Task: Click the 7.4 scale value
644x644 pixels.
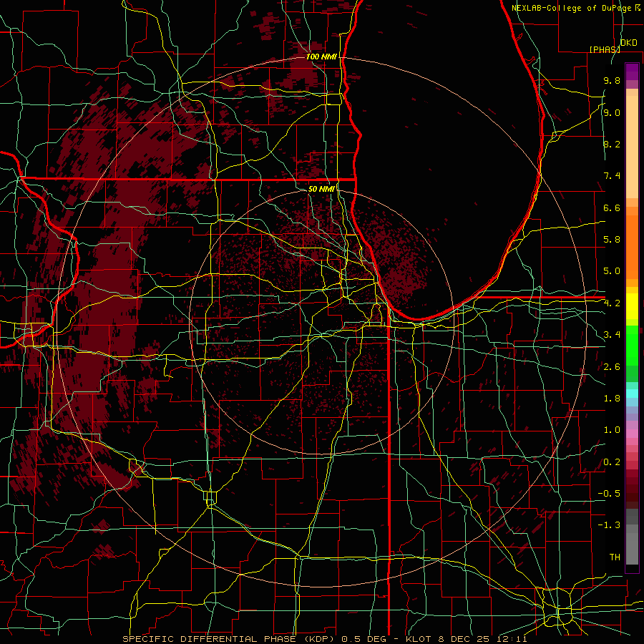Action: pos(612,176)
